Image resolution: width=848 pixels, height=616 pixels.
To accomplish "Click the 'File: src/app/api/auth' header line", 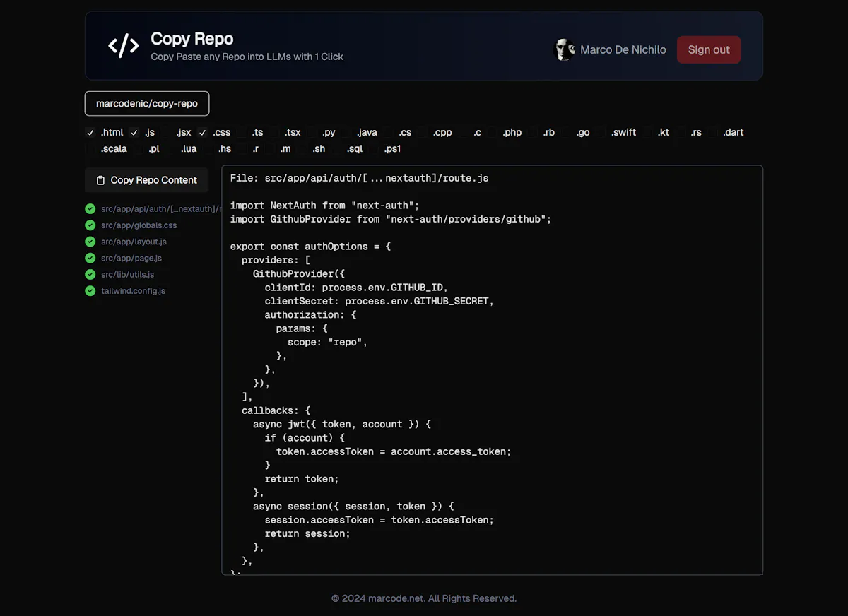I will pos(359,178).
